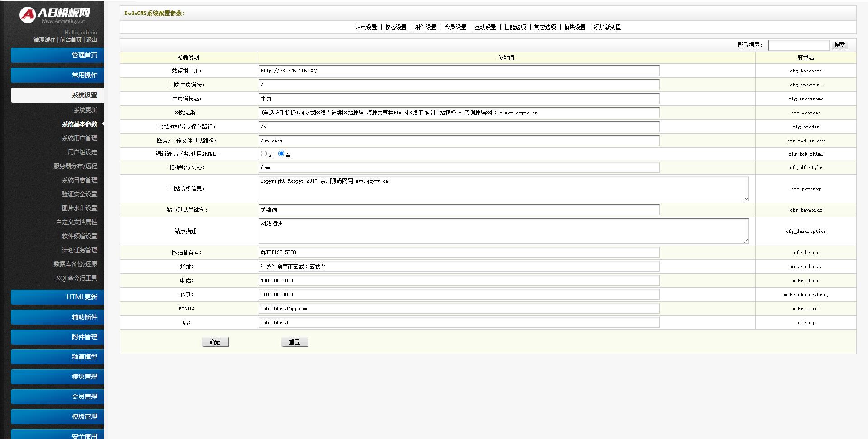868x439 pixels.
Task: Open the 前台首页 link
Action: tap(71, 40)
